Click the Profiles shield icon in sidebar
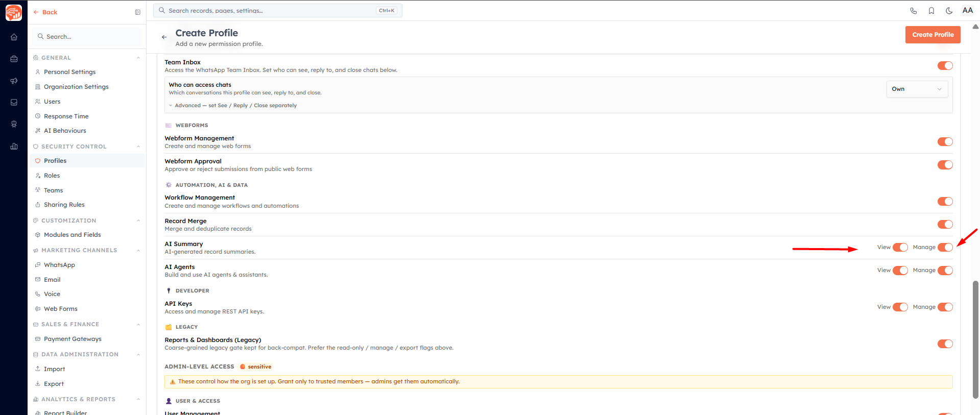980x415 pixels. point(38,161)
